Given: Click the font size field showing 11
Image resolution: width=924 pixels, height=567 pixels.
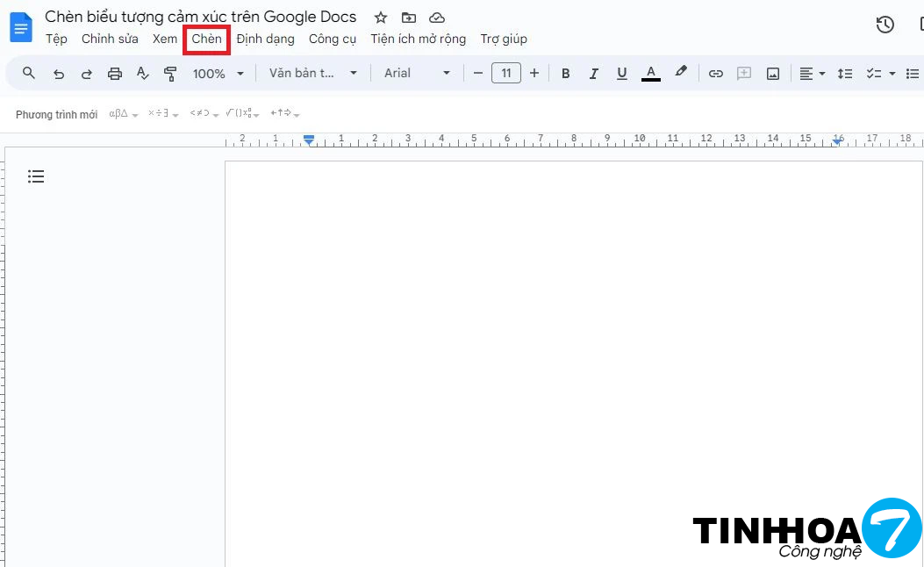Looking at the screenshot, I should [x=506, y=74].
